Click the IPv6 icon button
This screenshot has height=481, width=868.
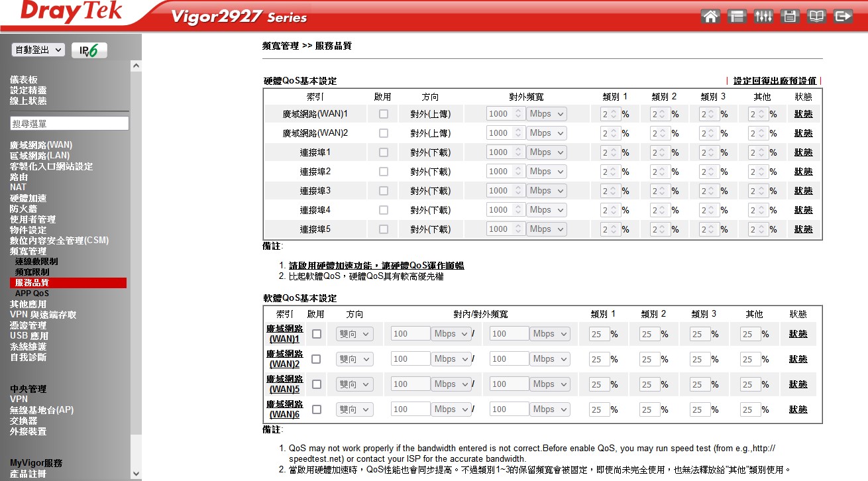click(x=89, y=50)
